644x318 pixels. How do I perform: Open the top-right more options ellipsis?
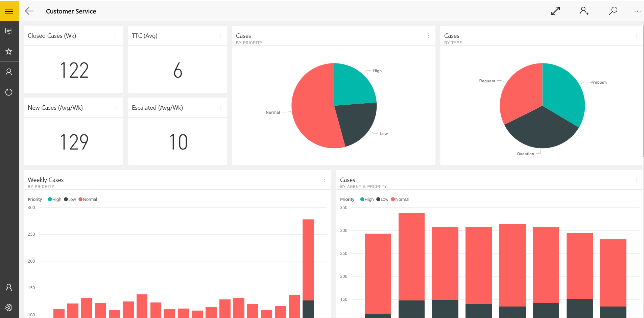(637, 11)
